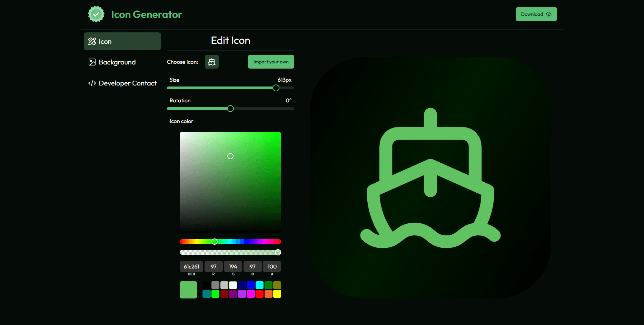The width and height of the screenshot is (644, 325).
Task: Click the Icon Generator badge logo
Action: tap(96, 14)
